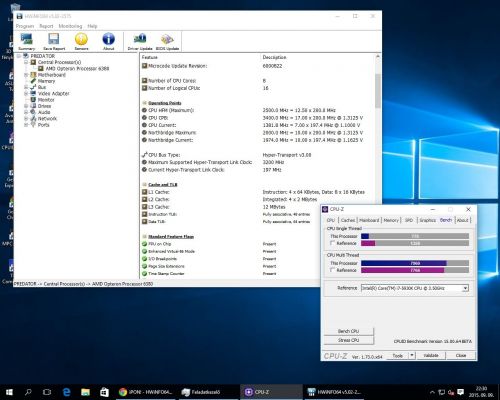
Task: Select AMD Opteron Processor 6380 tree item
Action: [77, 68]
